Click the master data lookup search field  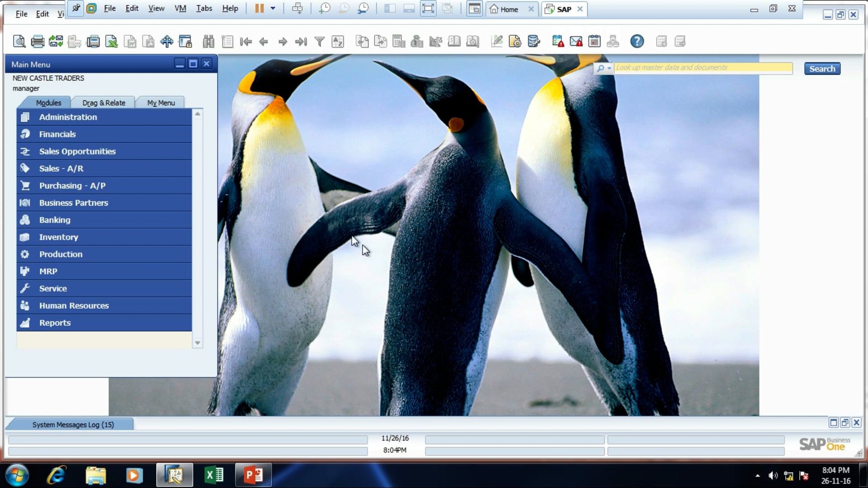tap(703, 68)
